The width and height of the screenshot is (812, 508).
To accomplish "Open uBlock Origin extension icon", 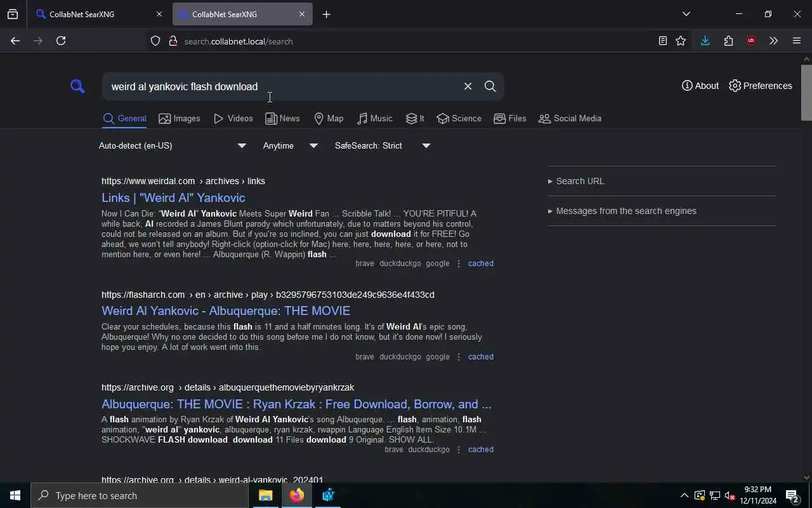I will [x=751, y=41].
